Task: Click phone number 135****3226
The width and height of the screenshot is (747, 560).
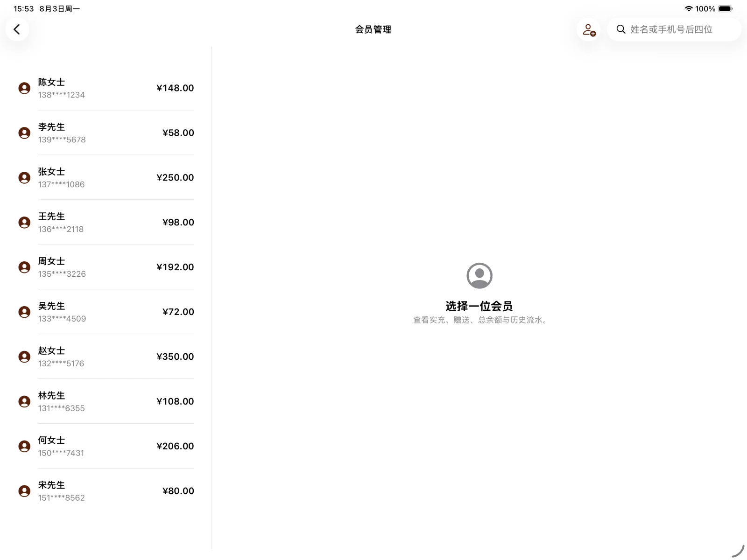Action: tap(62, 274)
